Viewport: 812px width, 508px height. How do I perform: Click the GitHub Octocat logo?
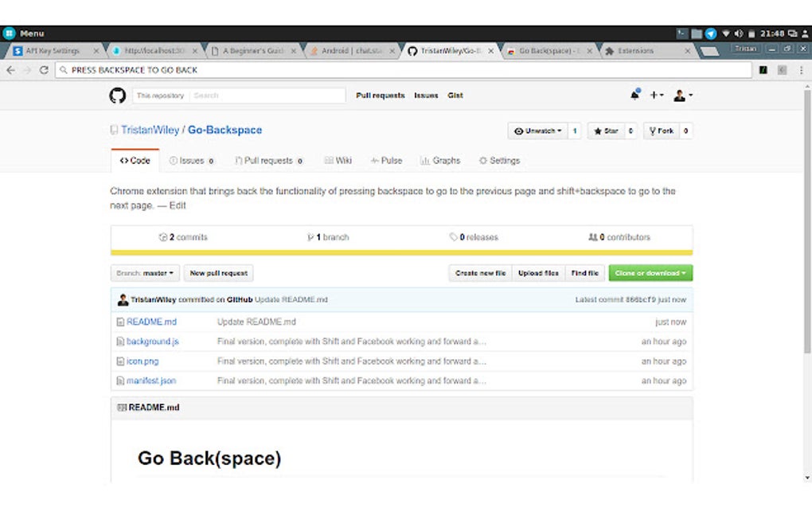[x=118, y=96]
